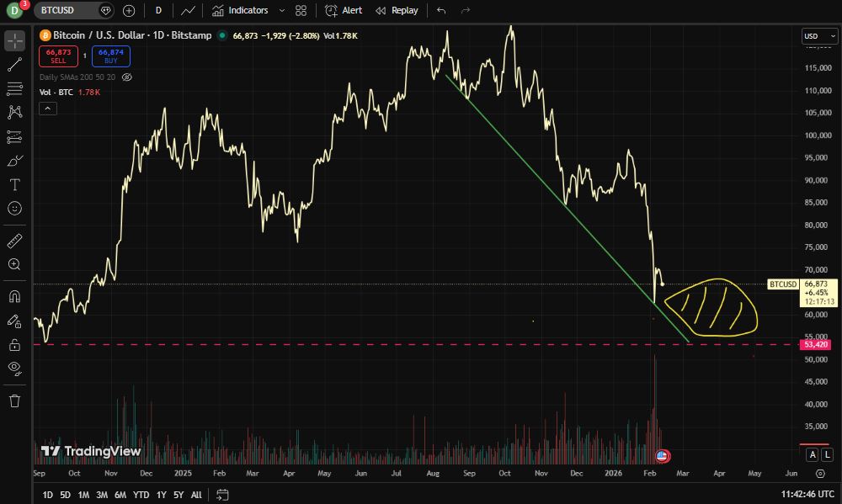Screen dimensions: 842x504
Task: Expand the indicators favorites chevron
Action: [281, 10]
